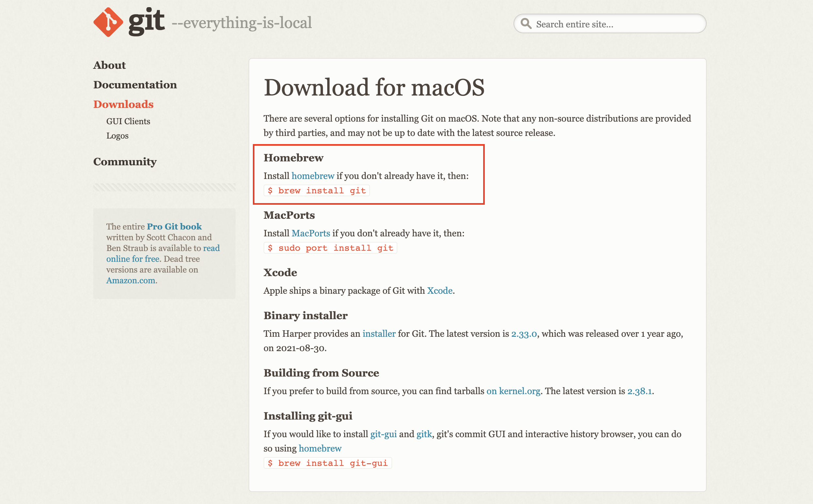The width and height of the screenshot is (813, 504).
Task: Click the 2.38.1 latest version link
Action: pos(639,391)
